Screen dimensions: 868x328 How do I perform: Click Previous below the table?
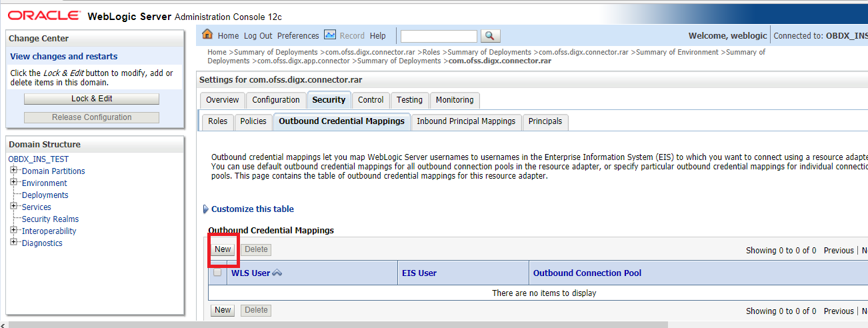[x=839, y=311]
